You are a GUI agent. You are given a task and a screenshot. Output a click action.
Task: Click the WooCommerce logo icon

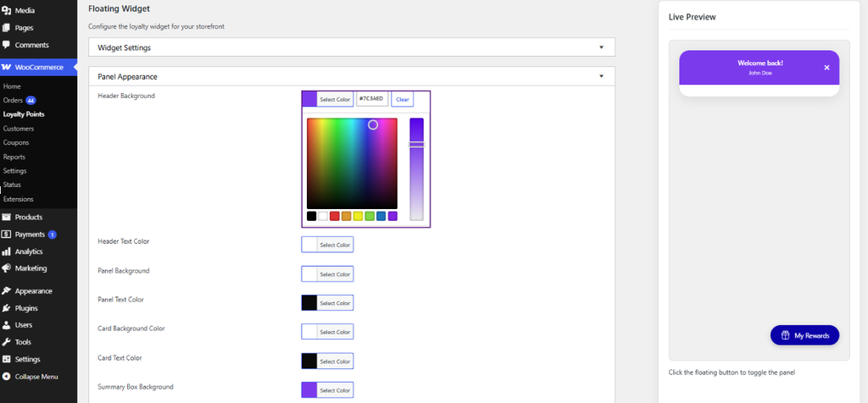point(6,68)
